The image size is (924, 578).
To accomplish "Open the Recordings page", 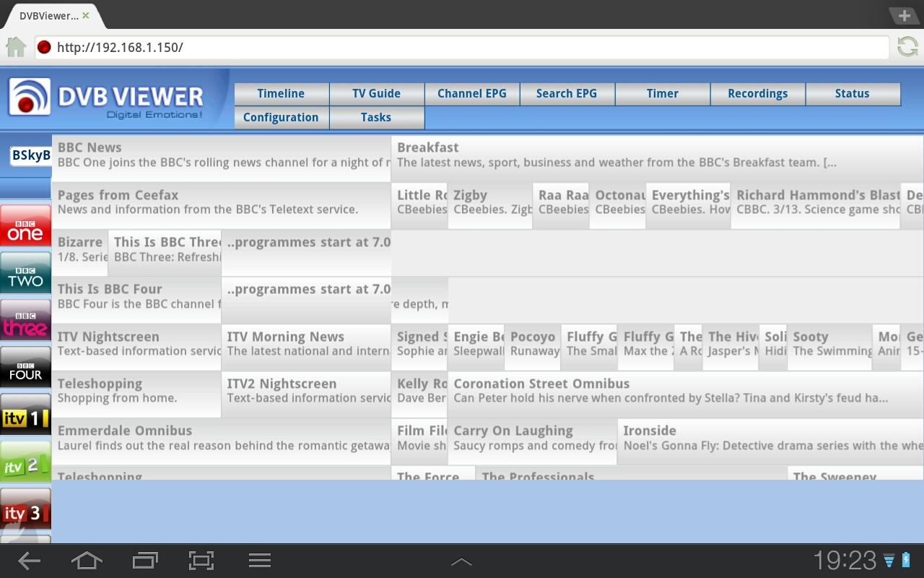I will point(758,94).
